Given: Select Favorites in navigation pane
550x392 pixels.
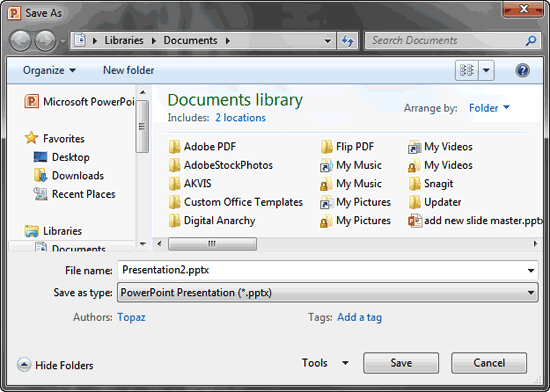Looking at the screenshot, I should [x=55, y=138].
